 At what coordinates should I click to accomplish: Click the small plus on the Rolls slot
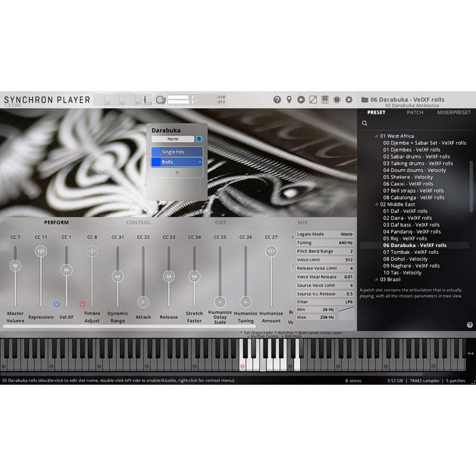(x=200, y=162)
